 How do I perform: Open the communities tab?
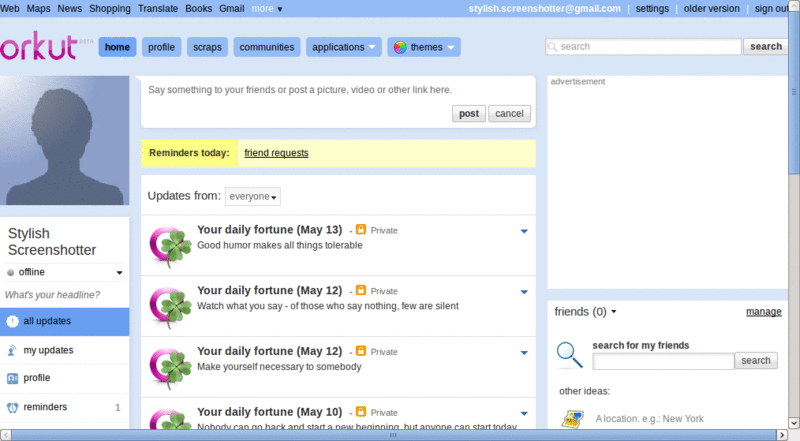[267, 47]
